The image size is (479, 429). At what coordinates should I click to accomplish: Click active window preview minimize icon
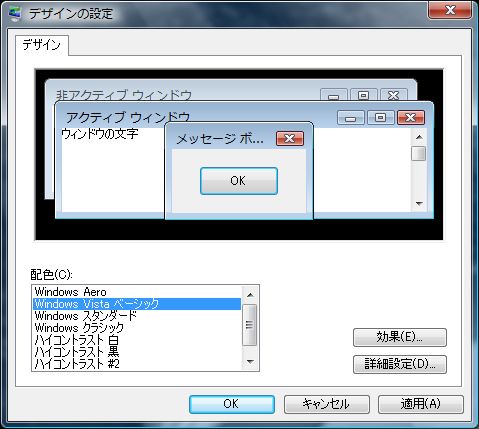click(350, 118)
